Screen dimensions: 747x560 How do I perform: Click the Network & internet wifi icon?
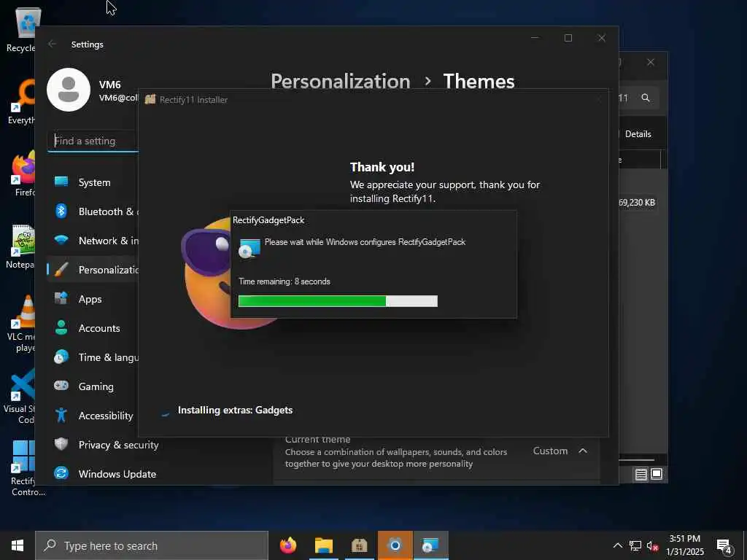pyautogui.click(x=61, y=240)
